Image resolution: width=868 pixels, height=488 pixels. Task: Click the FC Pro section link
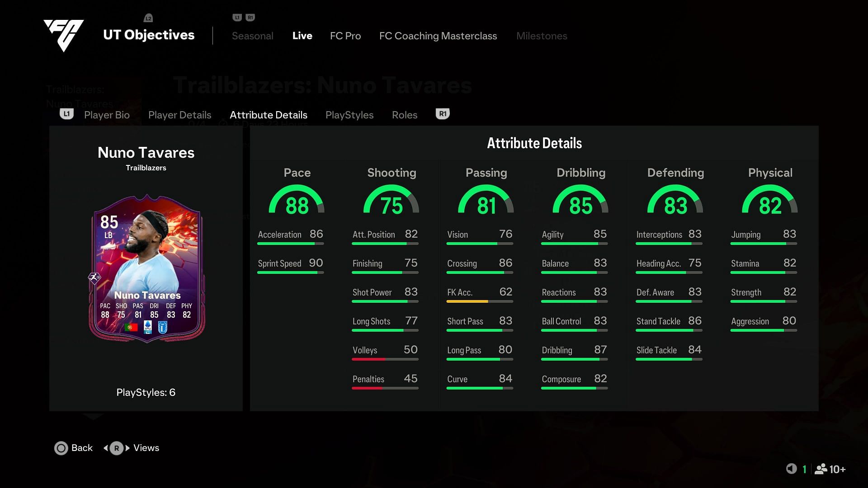click(346, 36)
